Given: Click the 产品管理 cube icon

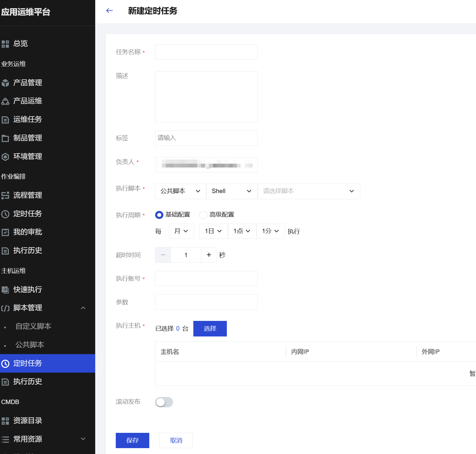Looking at the screenshot, I should [5, 83].
